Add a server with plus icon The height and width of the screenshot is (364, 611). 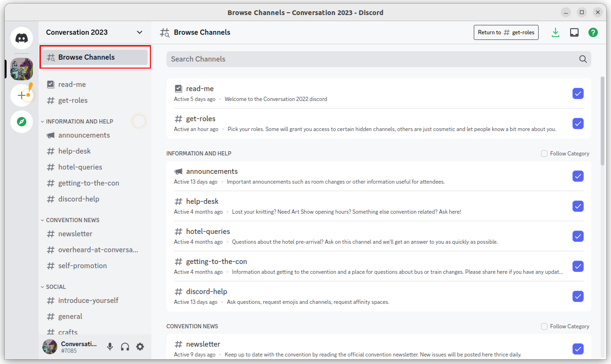coord(22,95)
